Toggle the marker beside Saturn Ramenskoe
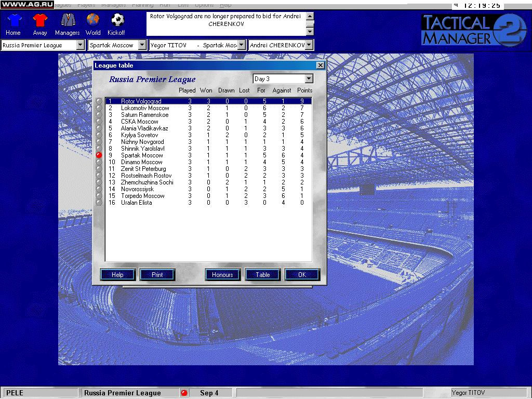532x399 pixels. (x=99, y=115)
